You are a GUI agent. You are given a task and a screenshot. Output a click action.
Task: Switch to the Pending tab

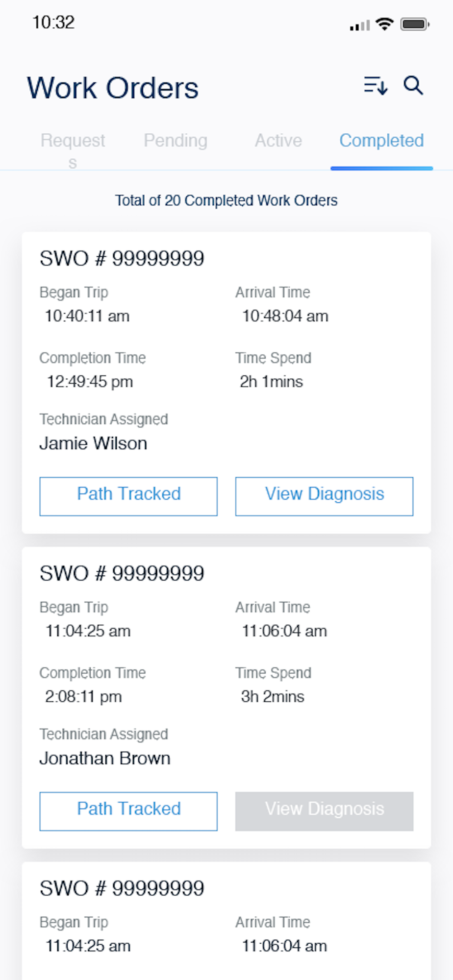point(176,141)
